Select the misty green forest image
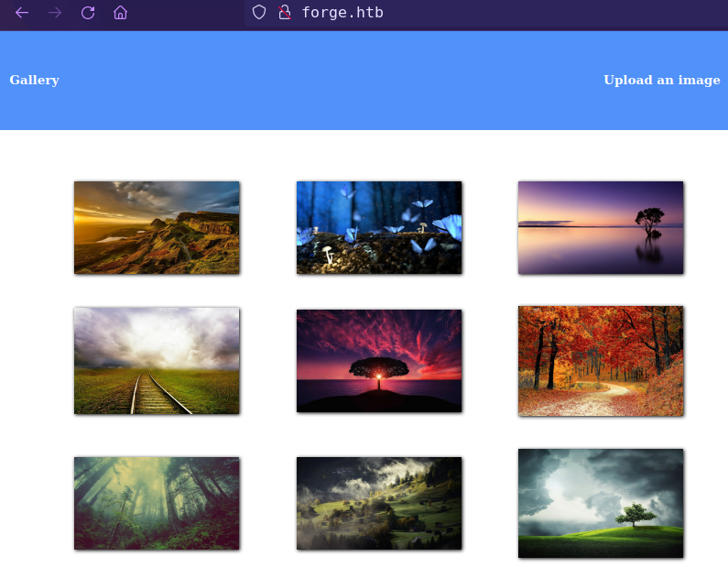Image resolution: width=728 pixels, height=567 pixels. pos(157,503)
